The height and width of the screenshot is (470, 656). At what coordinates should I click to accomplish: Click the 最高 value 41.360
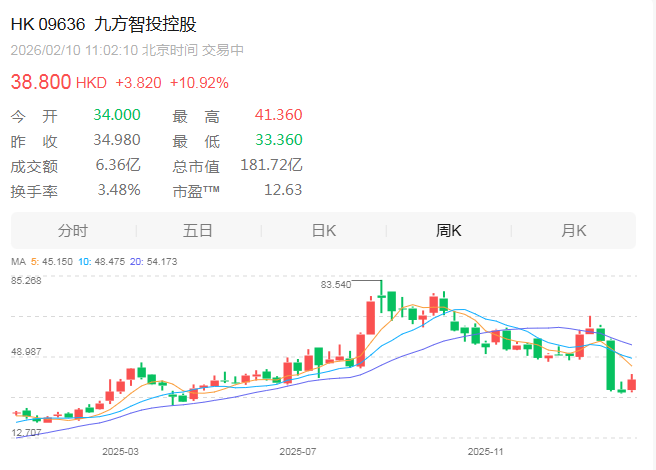point(278,115)
